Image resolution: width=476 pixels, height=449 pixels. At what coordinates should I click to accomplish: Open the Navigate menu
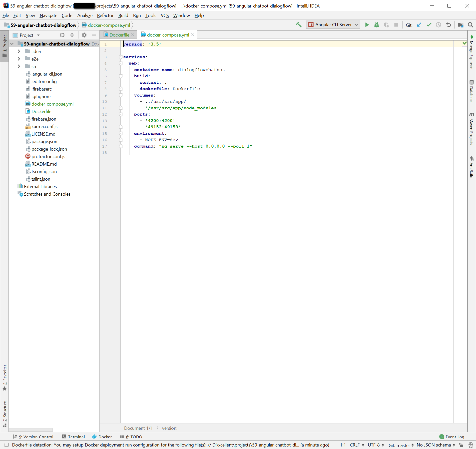point(48,16)
